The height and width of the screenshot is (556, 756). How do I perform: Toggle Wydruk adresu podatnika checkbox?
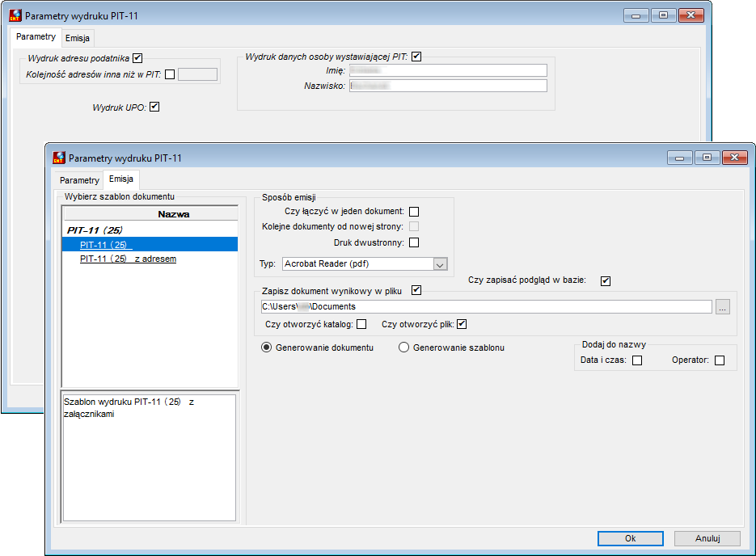137,58
